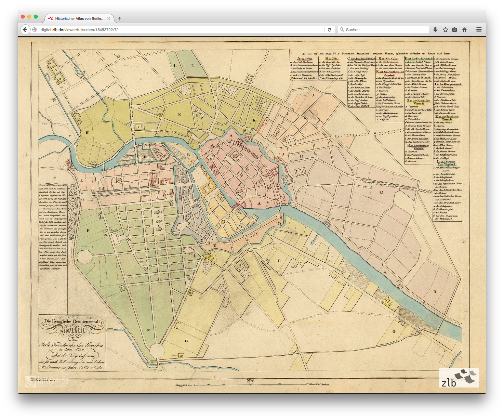This screenshot has width=504, height=420.
Task: Click the yellow minimize window button
Action: click(29, 17)
